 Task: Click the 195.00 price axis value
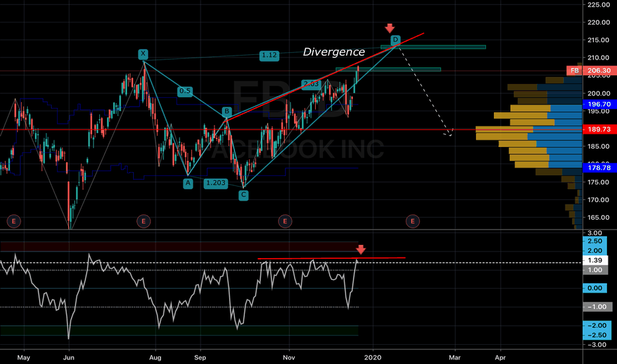click(x=599, y=111)
